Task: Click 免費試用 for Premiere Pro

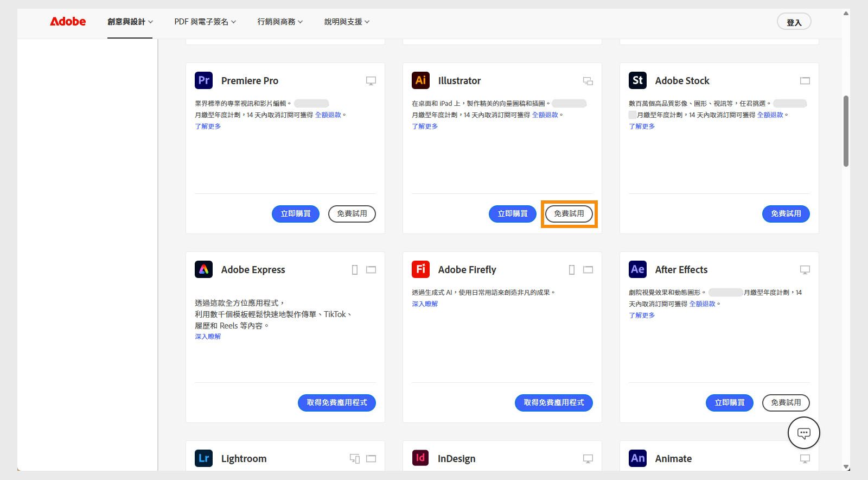Action: [352, 214]
